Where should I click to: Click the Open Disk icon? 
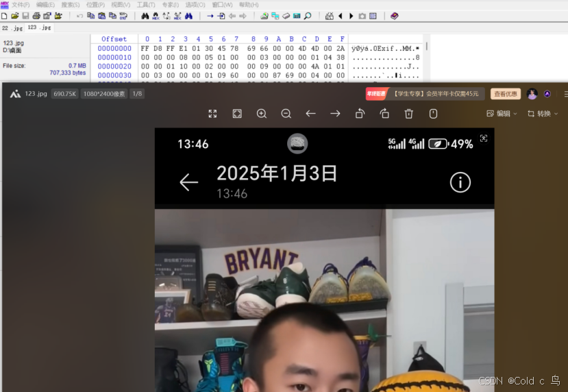tap(264, 16)
